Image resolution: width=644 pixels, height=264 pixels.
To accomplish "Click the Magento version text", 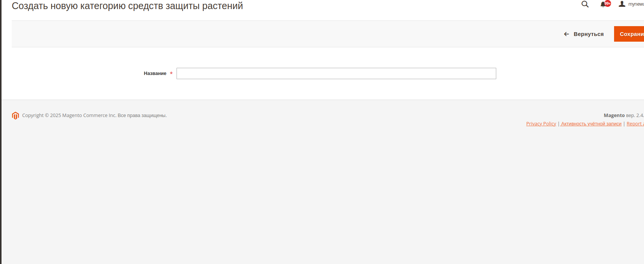I will tap(624, 116).
